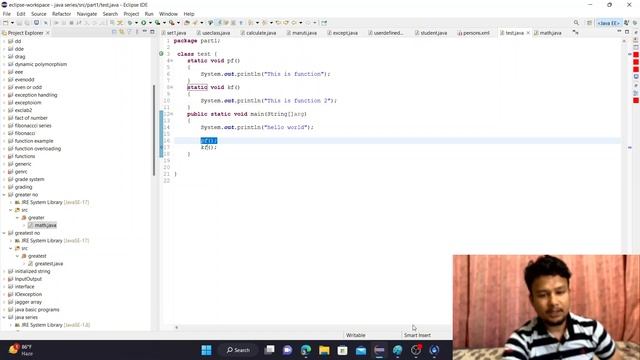Open the Refactor menu
The height and width of the screenshot is (360, 640).
click(62, 14)
